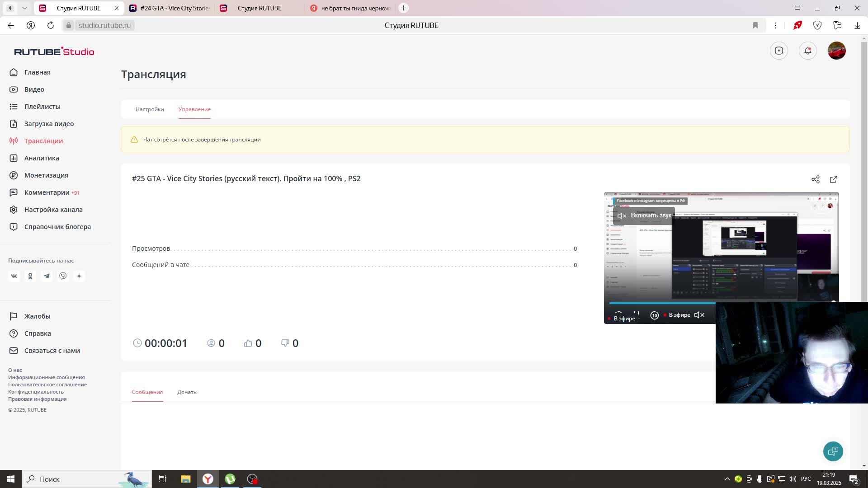Click the share icon next to the stream title
Screen dimensions: 868x488
815,179
